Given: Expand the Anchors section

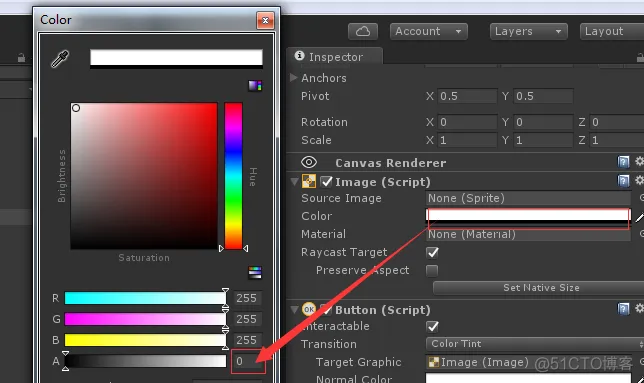Looking at the screenshot, I should (293, 78).
